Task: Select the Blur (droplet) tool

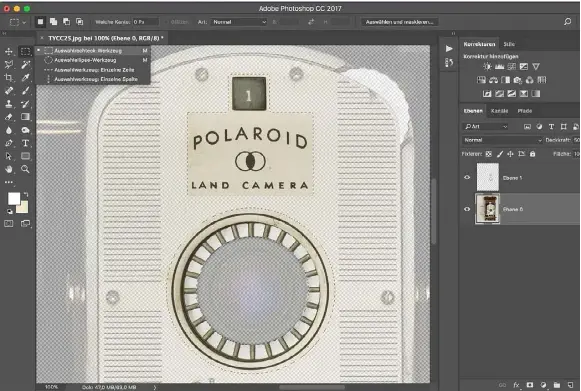Action: click(9, 130)
